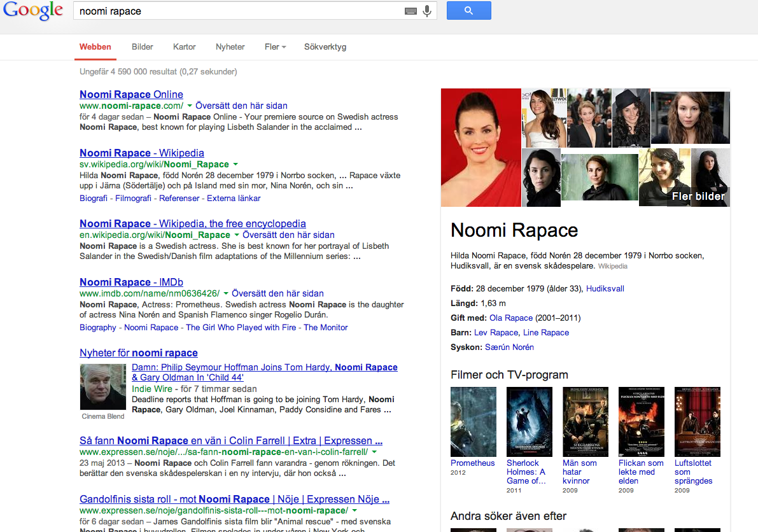Image resolution: width=758 pixels, height=532 pixels.
Task: Open Nyheter för noomi rapace heading
Action: (x=139, y=353)
